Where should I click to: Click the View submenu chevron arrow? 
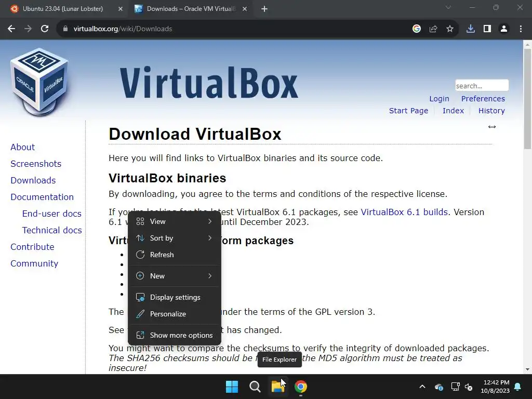[x=210, y=221]
